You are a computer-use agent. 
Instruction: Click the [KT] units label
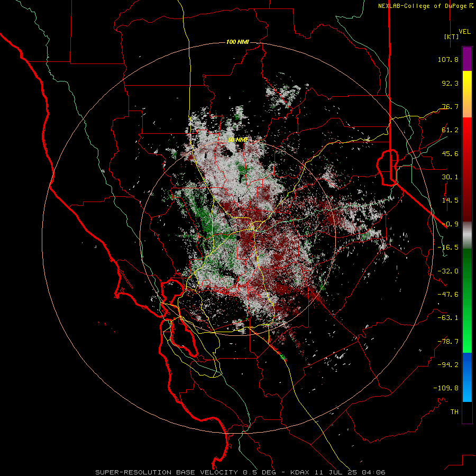(452, 36)
